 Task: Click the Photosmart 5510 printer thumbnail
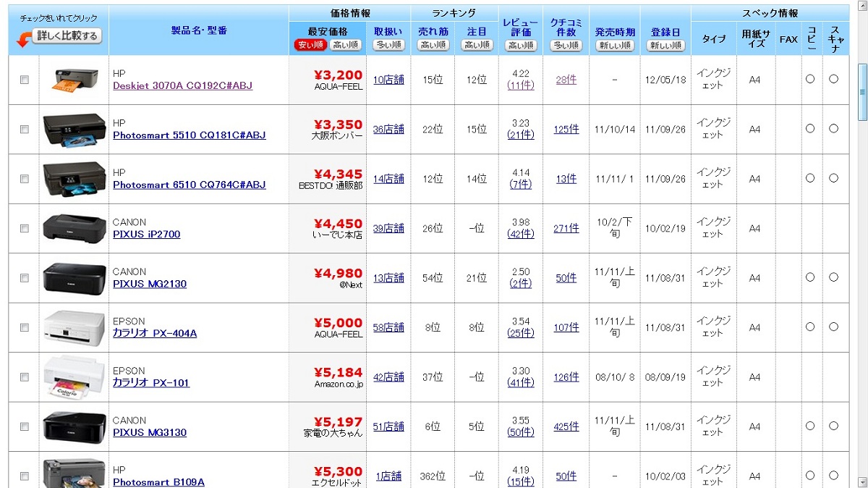[75, 129]
